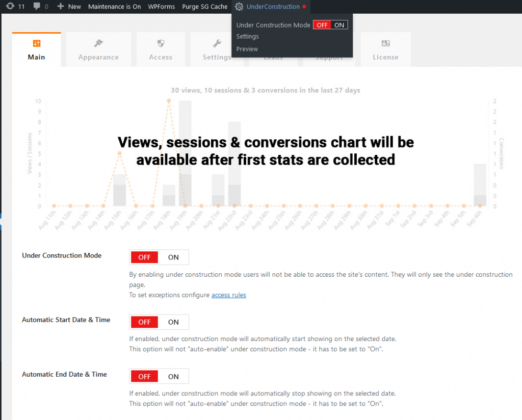The image size is (522, 420).
Task: Choose Preview in the UnderConstruction dropdown menu
Action: click(247, 49)
